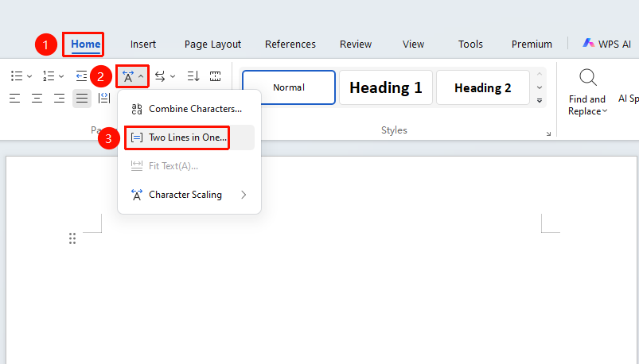The height and width of the screenshot is (364, 639).
Task: Click the Find and Replace magnifier icon
Action: click(x=587, y=77)
